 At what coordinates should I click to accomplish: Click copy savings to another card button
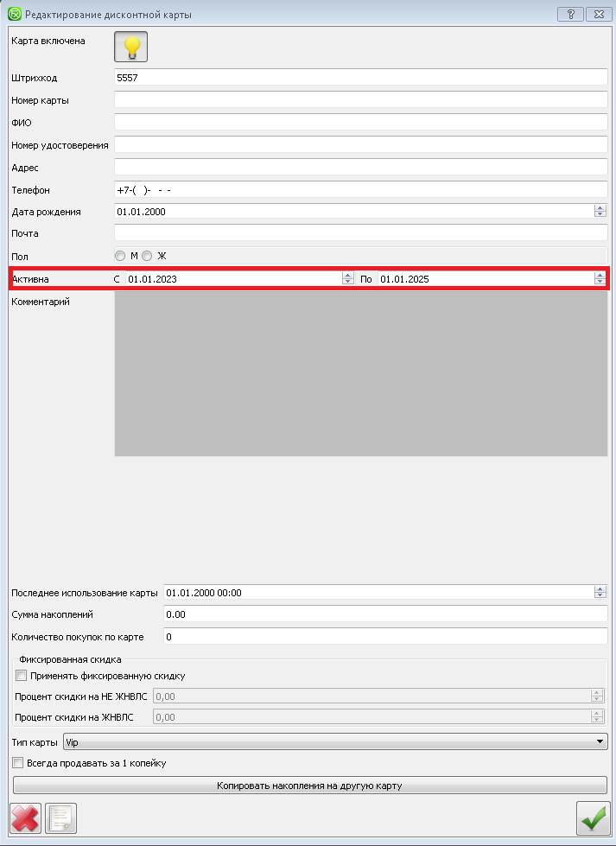tap(309, 786)
